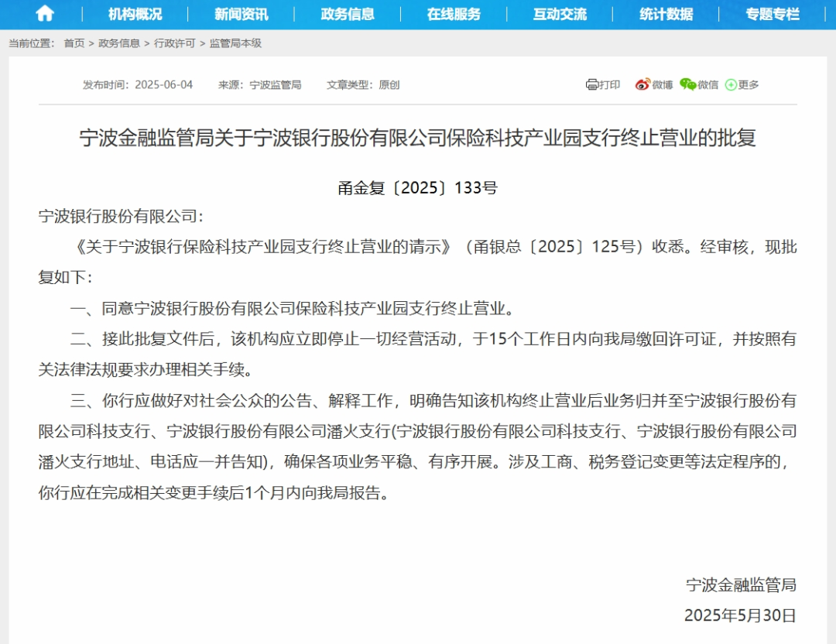Open the 在线服务 navigation item
Screen dimensions: 836x644
pos(454,15)
